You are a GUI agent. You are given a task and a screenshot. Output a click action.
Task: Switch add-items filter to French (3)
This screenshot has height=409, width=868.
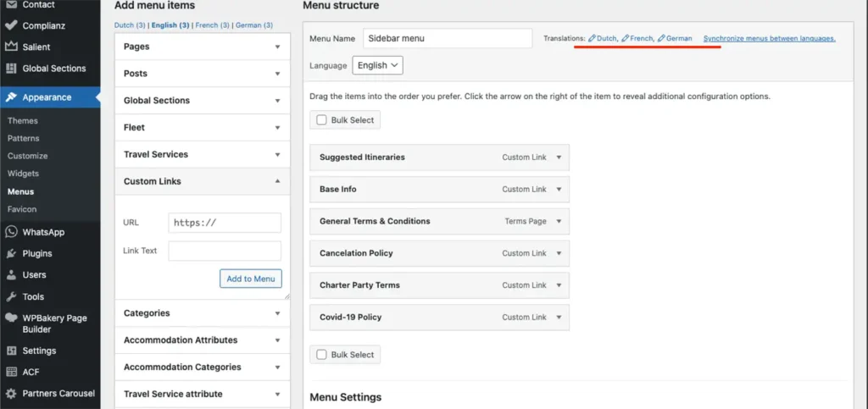(213, 25)
